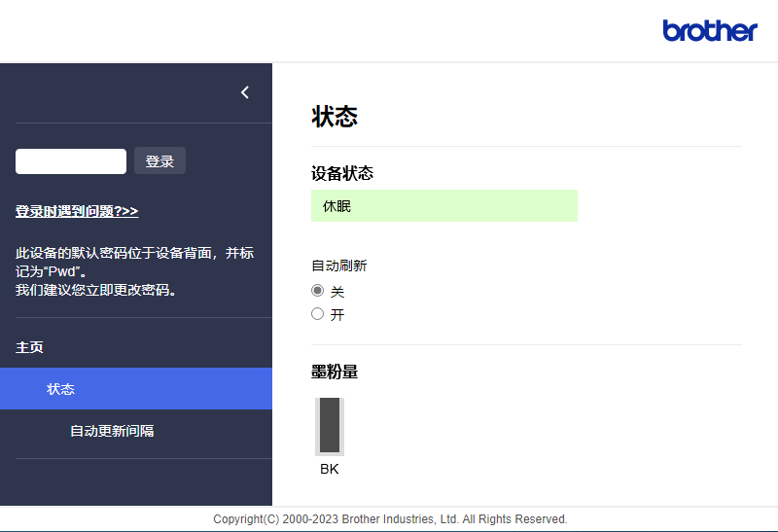Enable auto refresh with 开 radio button

[x=317, y=314]
